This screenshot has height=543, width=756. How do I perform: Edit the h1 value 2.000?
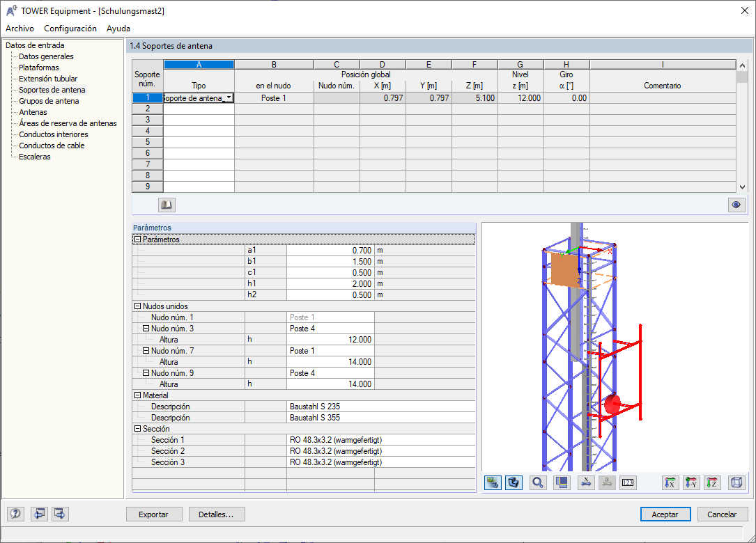click(x=330, y=284)
